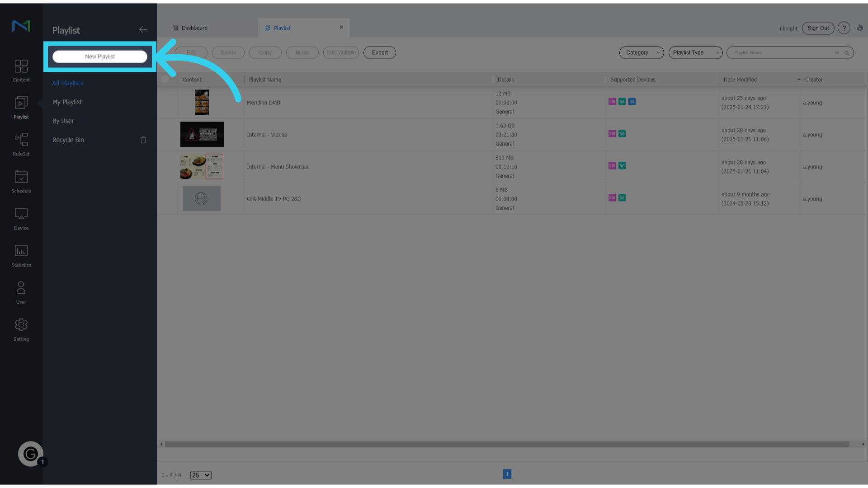The image size is (868, 488).
Task: Select My Playlist in side menu
Action: click(67, 102)
